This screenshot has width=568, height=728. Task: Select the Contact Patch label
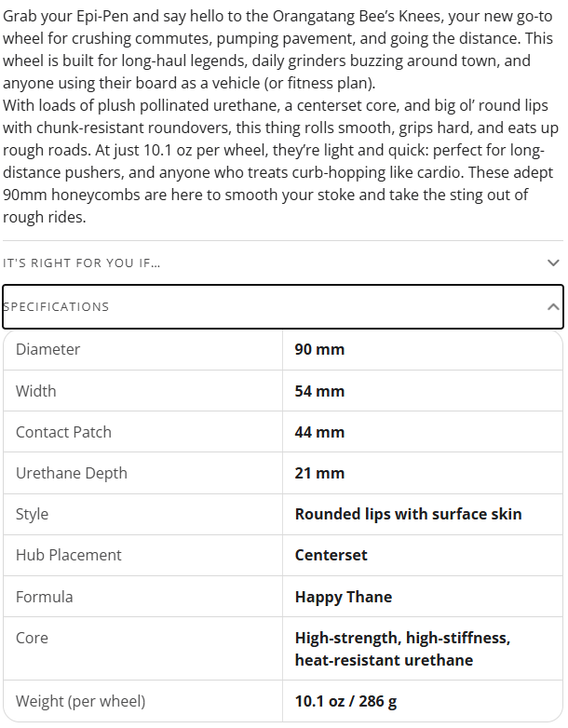(63, 432)
